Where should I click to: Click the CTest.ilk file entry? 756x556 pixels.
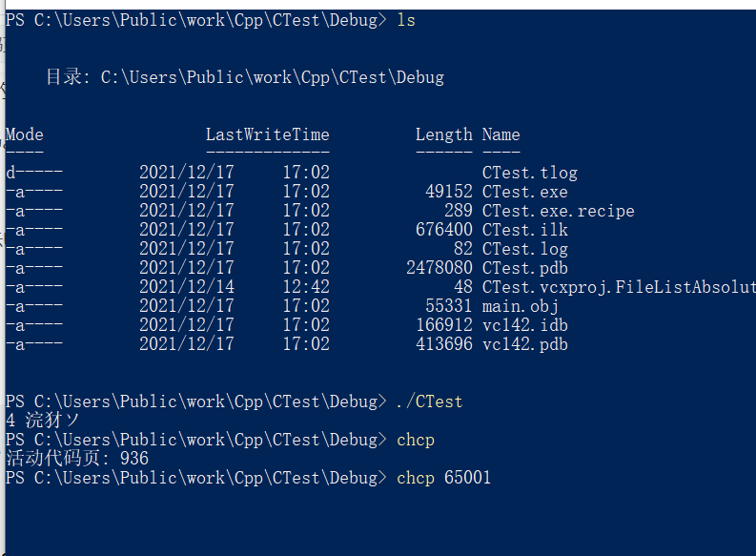(524, 230)
